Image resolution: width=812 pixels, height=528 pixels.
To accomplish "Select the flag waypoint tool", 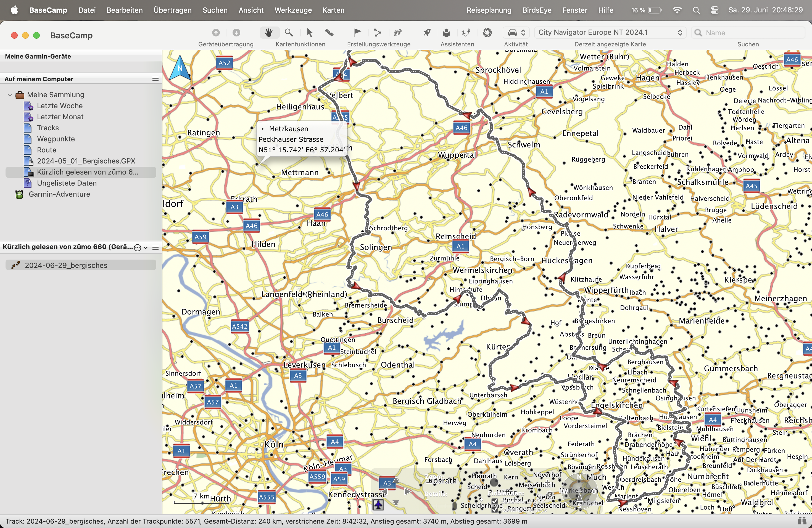I will [357, 32].
